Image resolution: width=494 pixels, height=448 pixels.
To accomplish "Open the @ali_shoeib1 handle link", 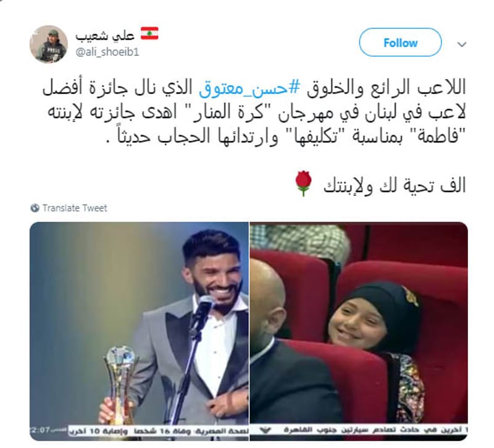I will [107, 52].
